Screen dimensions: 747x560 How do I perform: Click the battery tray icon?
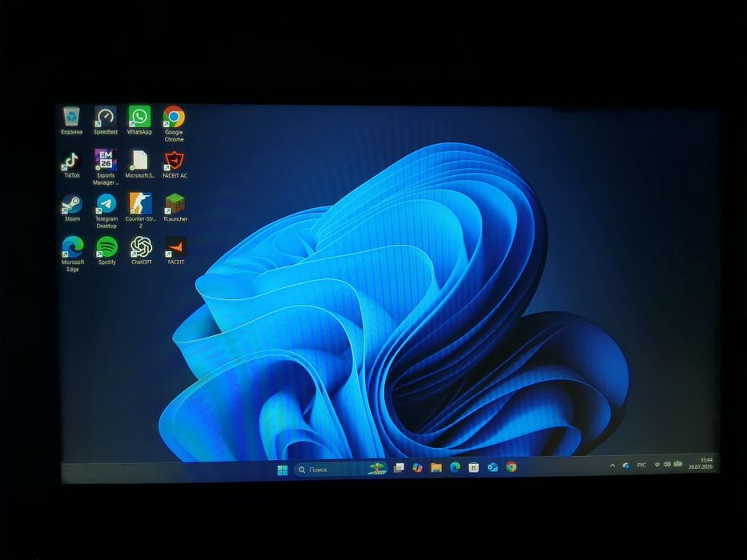click(678, 464)
